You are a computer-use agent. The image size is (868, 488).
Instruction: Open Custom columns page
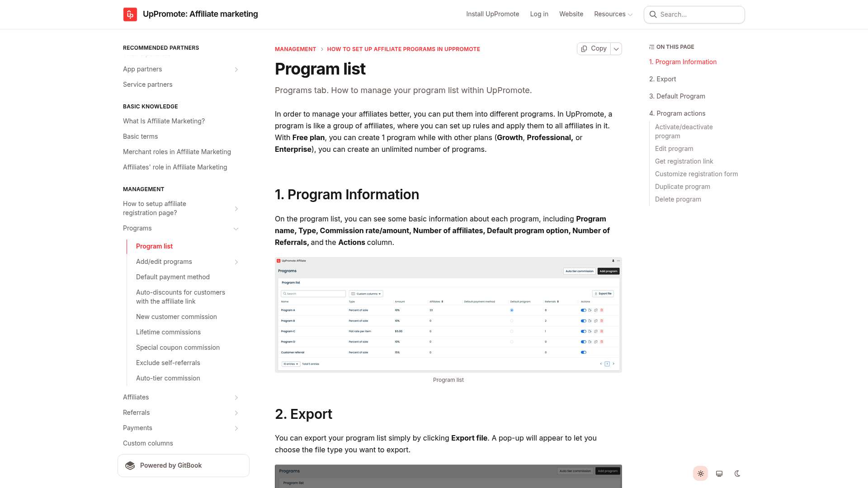click(x=148, y=443)
